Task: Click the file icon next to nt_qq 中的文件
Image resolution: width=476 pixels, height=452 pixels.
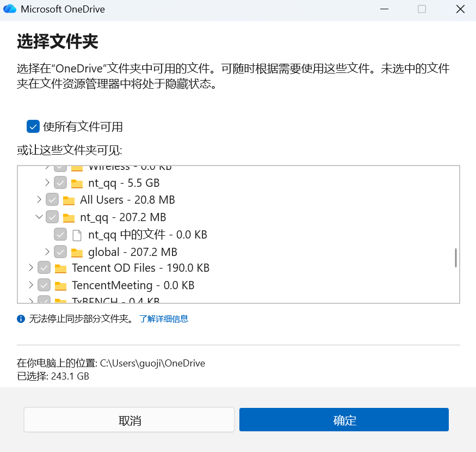Action: click(x=76, y=234)
